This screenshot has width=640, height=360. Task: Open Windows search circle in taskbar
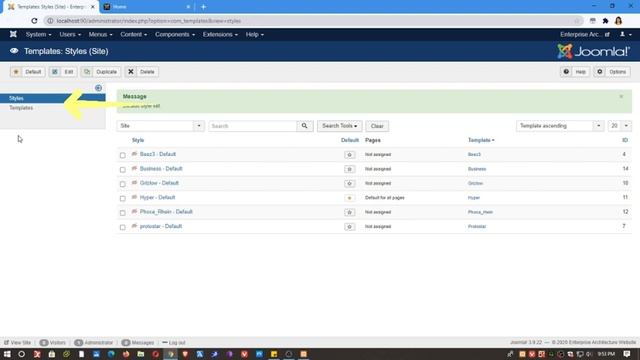22,354
